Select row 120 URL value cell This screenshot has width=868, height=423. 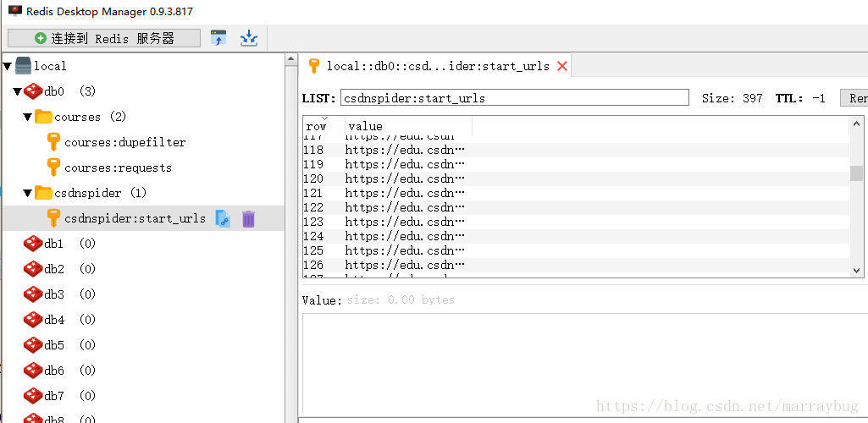point(405,179)
